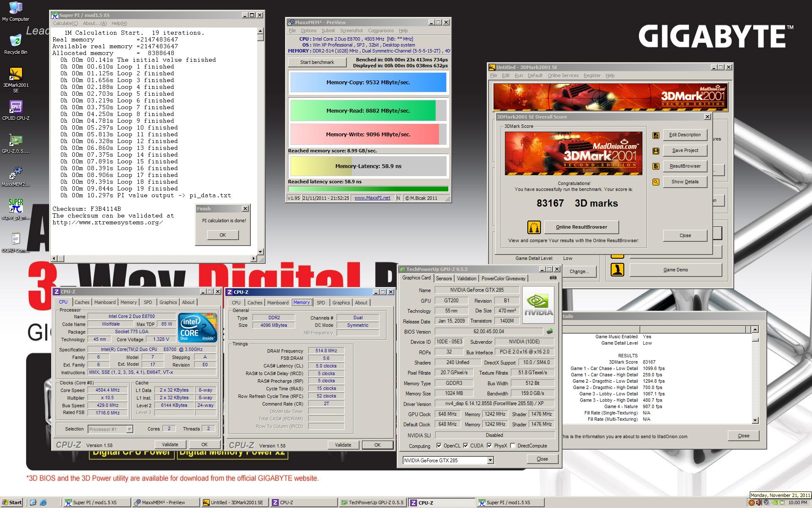Toggle PhysX checkbox in GPU-Z
812x508 pixels.
pyautogui.click(x=489, y=446)
